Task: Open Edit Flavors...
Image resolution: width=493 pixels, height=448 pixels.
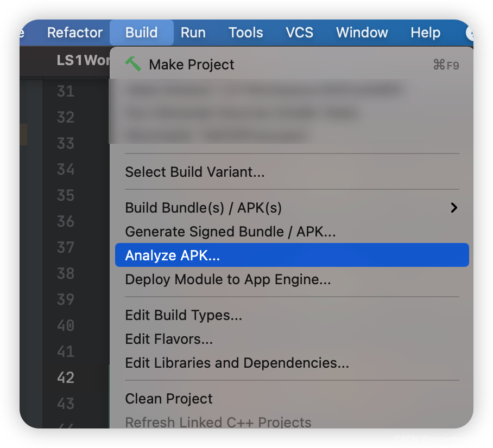Action: pyautogui.click(x=292, y=340)
